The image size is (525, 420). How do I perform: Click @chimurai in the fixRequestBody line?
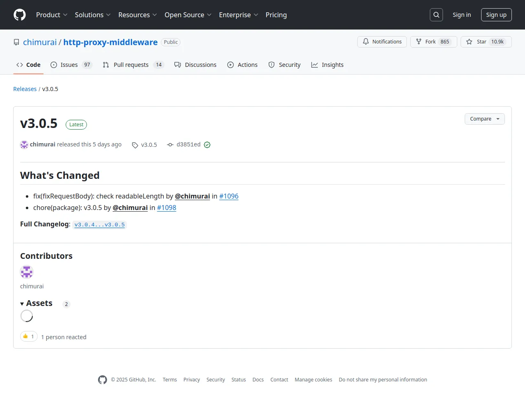192,196
